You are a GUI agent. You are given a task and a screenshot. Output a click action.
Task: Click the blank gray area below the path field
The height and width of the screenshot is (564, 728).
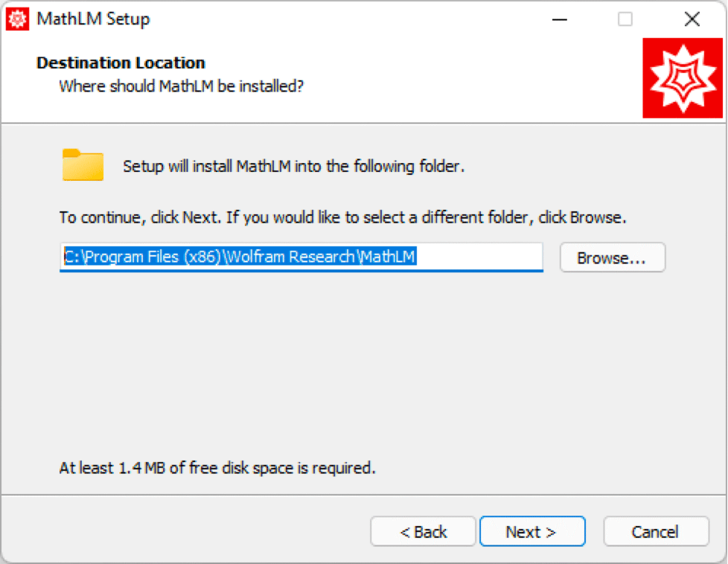[x=357, y=357]
